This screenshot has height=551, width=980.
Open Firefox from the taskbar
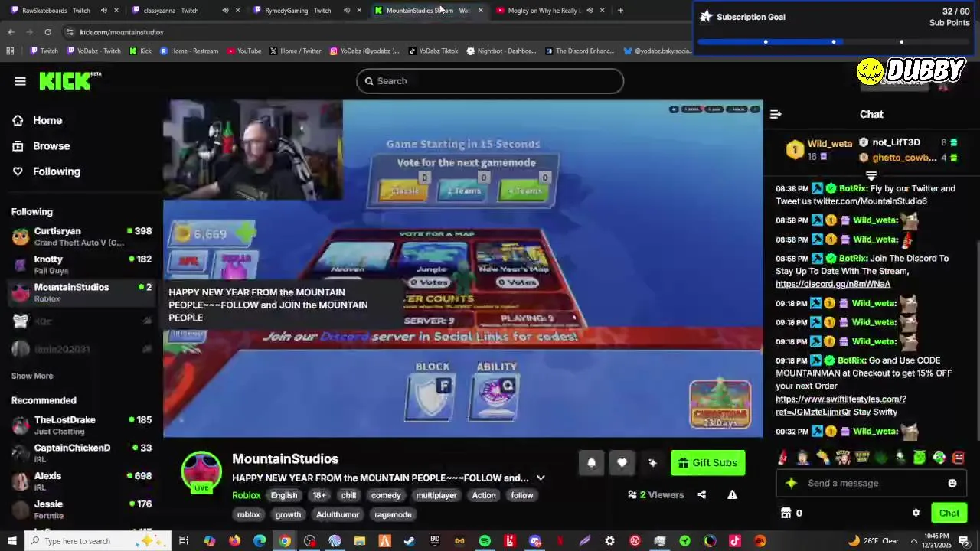234,541
